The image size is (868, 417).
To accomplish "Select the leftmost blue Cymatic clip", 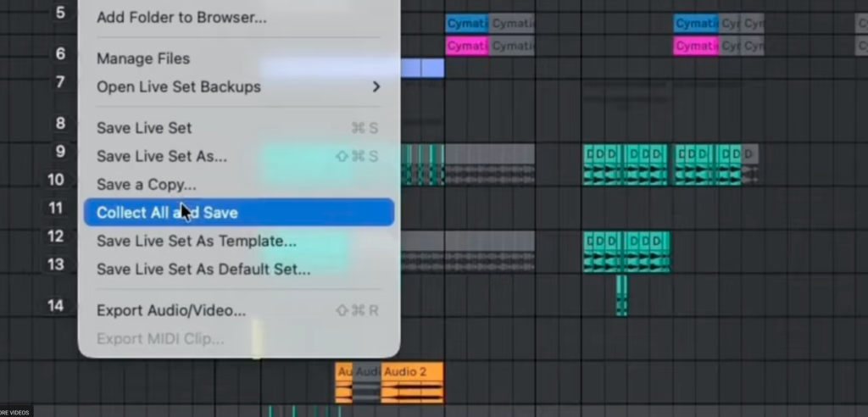I will coord(467,23).
